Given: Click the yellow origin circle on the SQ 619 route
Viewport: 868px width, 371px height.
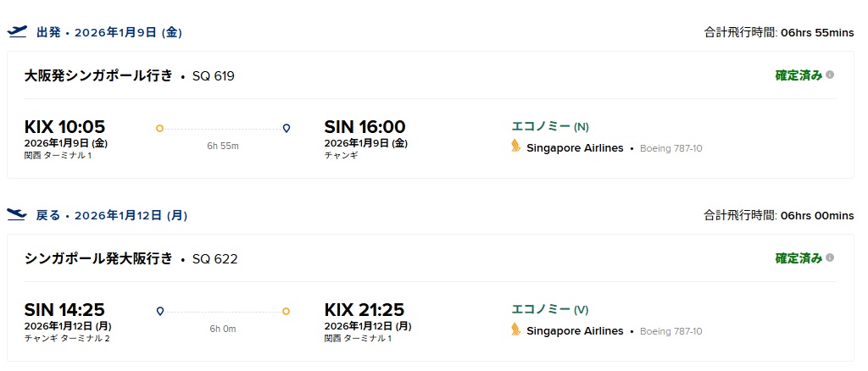Looking at the screenshot, I should tap(159, 129).
